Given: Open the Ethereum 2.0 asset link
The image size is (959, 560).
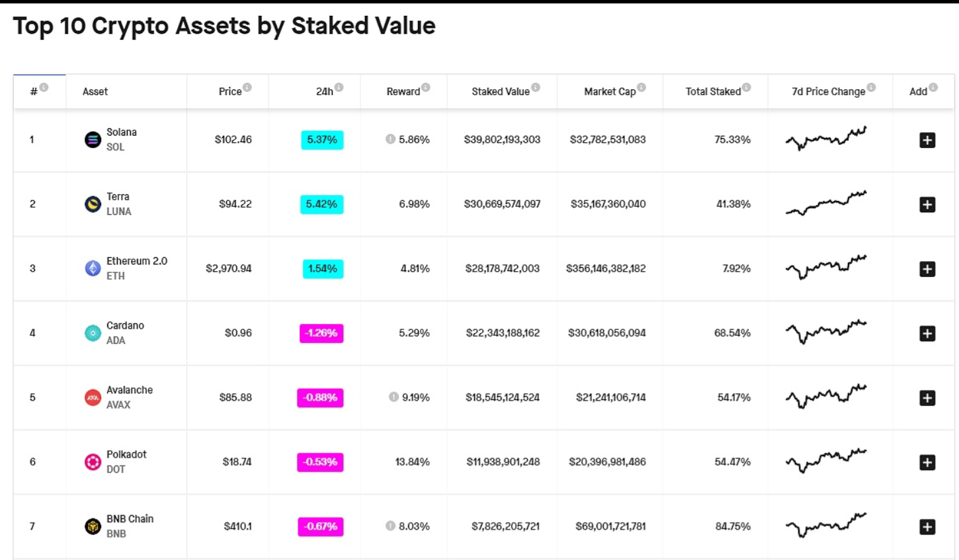Looking at the screenshot, I should click(x=136, y=261).
